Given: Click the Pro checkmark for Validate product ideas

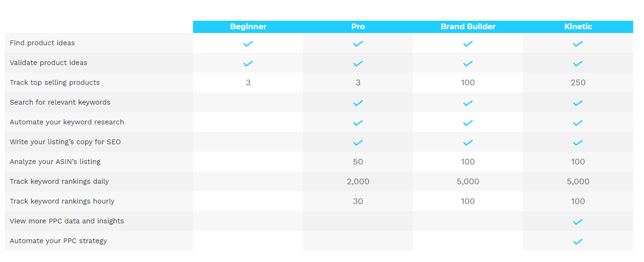Looking at the screenshot, I should point(358,64).
